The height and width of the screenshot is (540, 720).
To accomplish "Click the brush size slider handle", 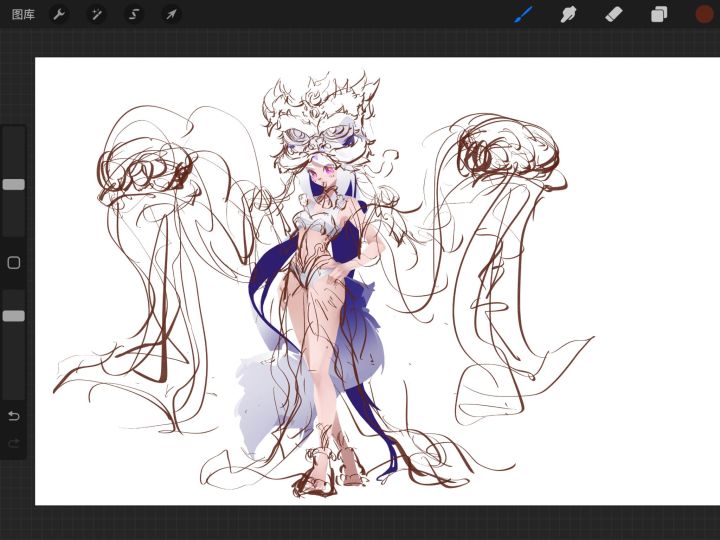I will 14,185.
